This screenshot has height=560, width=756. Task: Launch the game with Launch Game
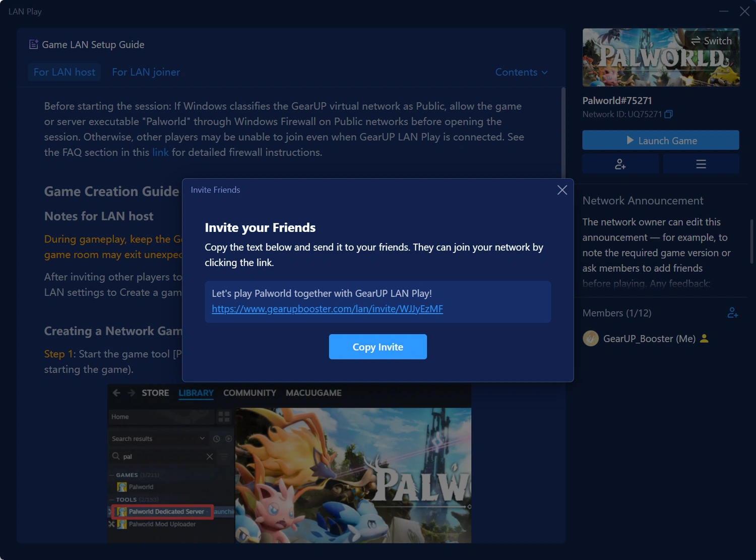tap(660, 140)
